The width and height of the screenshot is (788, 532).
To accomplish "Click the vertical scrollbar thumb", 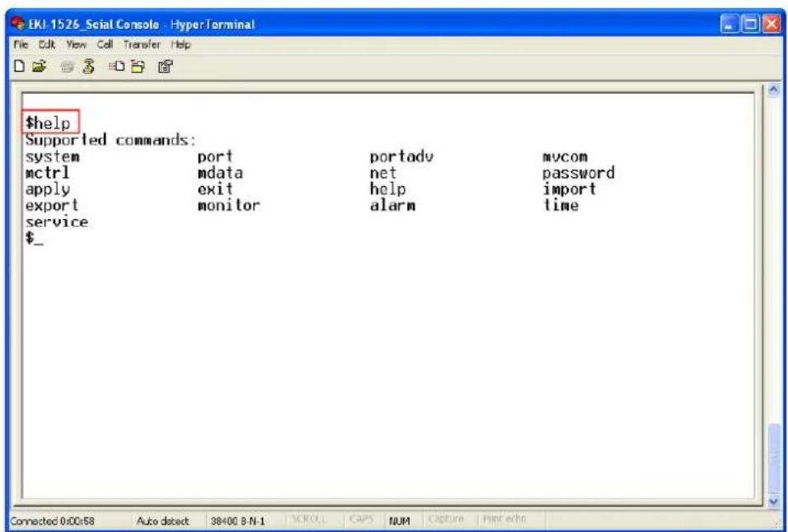I will pyautogui.click(x=774, y=458).
